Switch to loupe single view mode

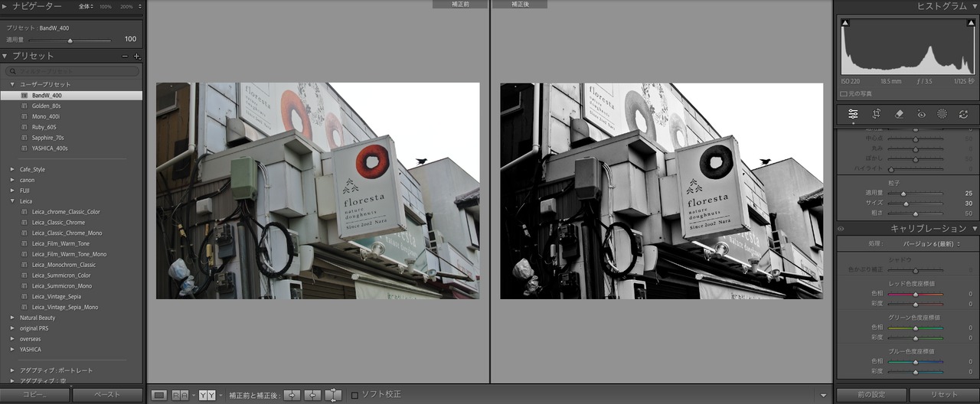point(158,395)
